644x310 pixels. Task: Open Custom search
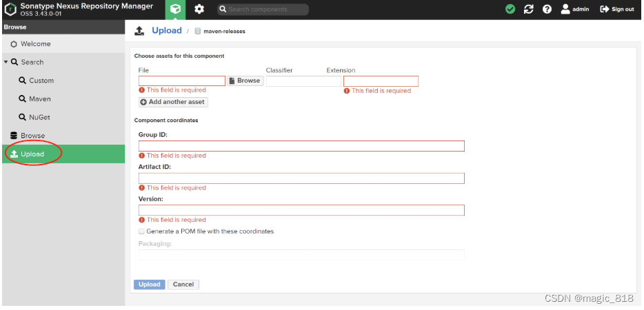(36, 81)
